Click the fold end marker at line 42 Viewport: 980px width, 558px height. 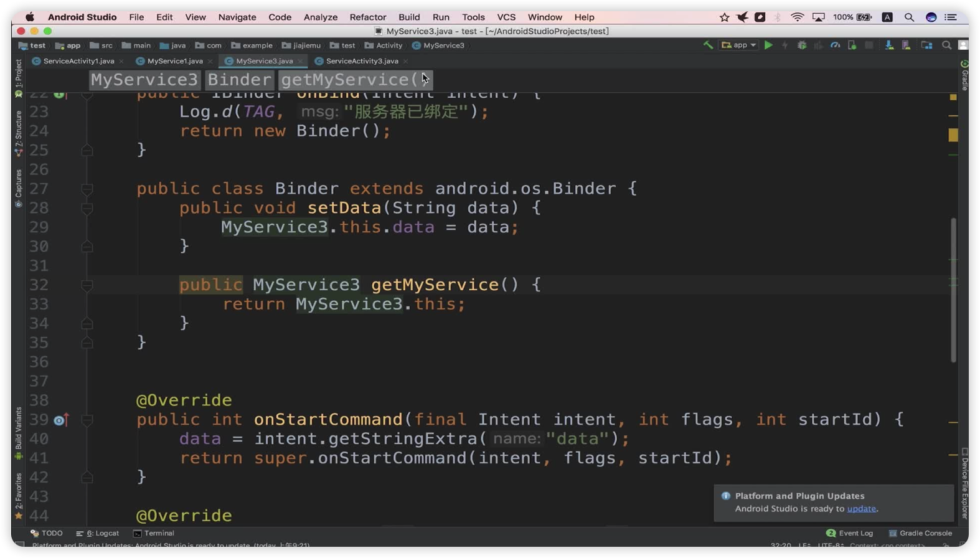pos(87,477)
